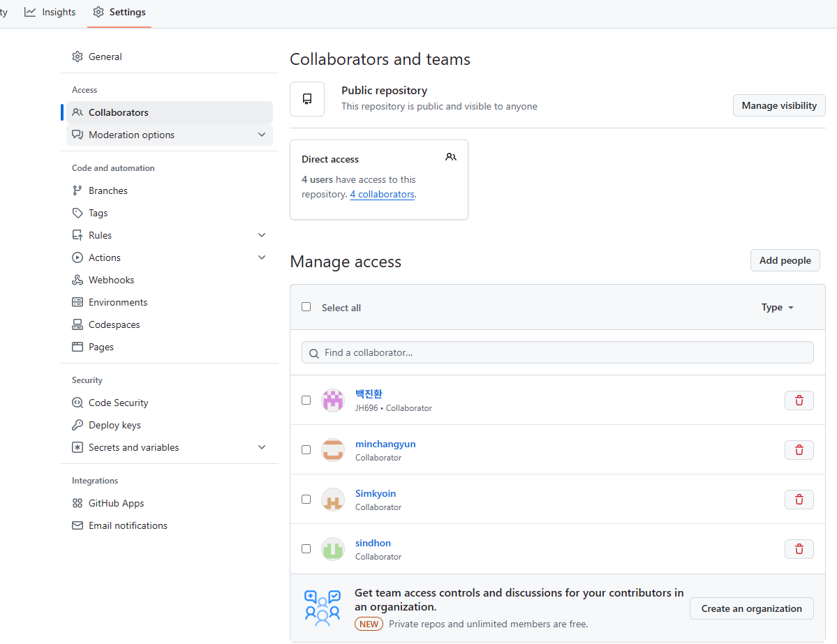This screenshot has height=644, width=837.
Task: Open the Insights tab
Action: pos(50,12)
